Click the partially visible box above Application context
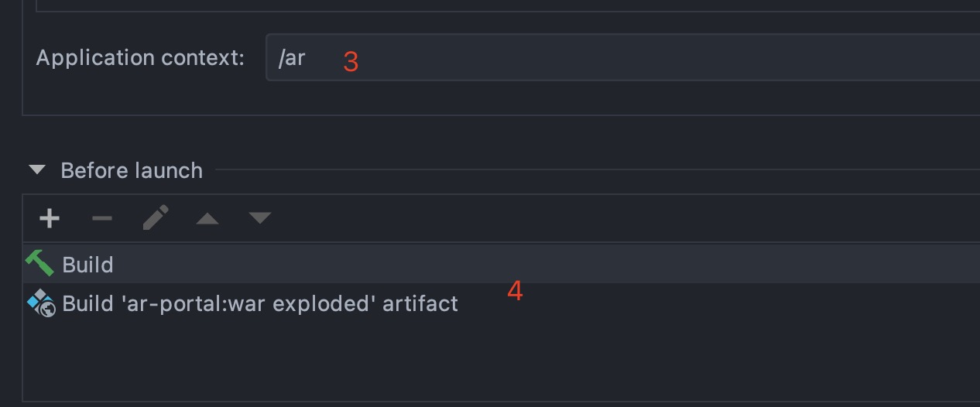 click(x=503, y=5)
